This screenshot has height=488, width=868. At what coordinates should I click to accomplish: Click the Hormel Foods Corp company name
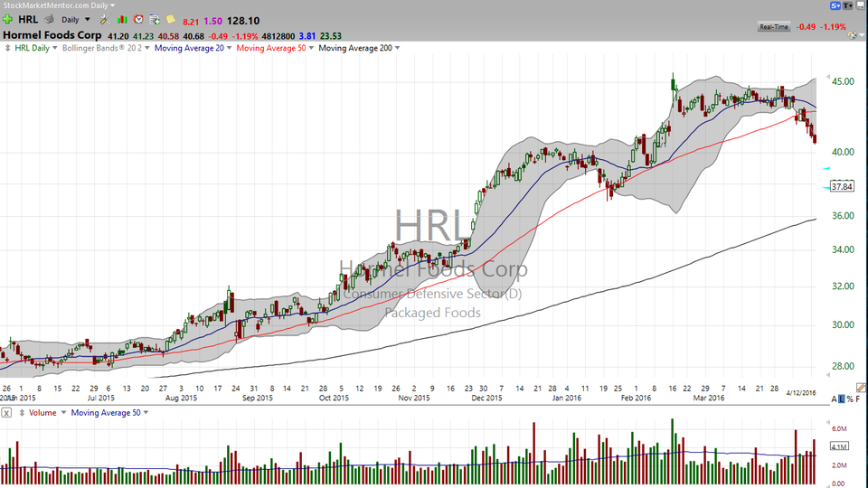(52, 35)
